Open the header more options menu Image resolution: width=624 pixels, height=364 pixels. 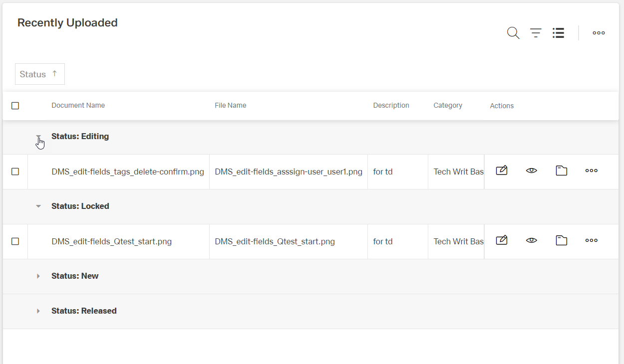tap(599, 33)
